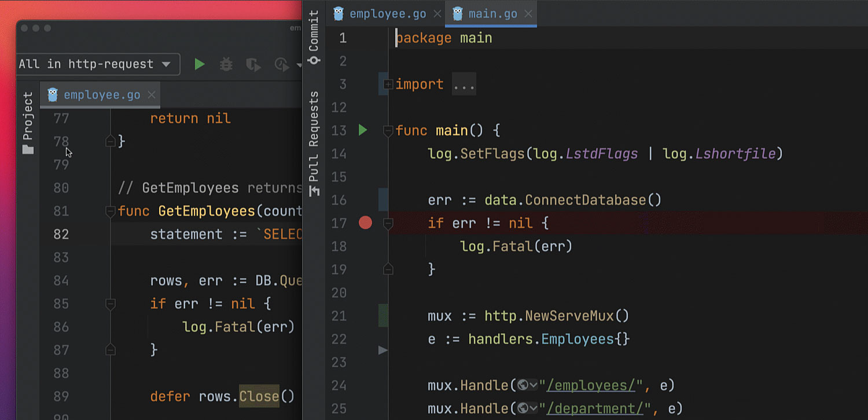Image resolution: width=868 pixels, height=420 pixels.
Task: Open the Project tool window
Action: click(x=28, y=123)
